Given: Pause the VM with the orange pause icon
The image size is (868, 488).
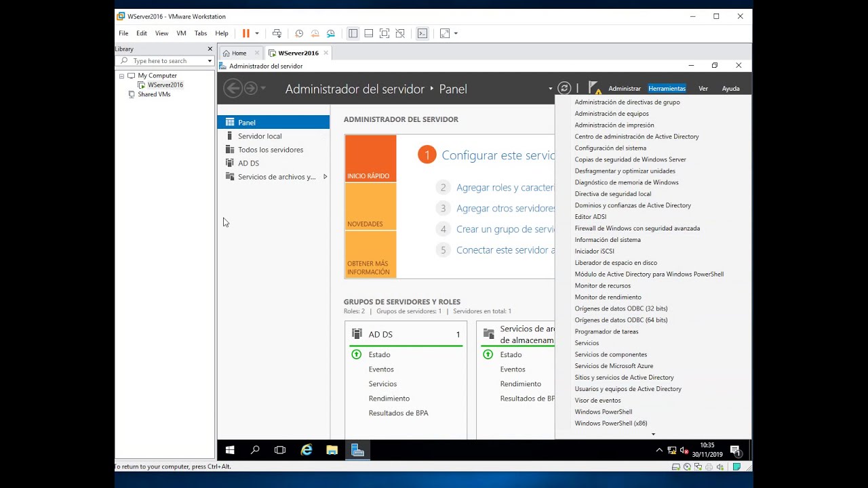Looking at the screenshot, I should tap(246, 33).
